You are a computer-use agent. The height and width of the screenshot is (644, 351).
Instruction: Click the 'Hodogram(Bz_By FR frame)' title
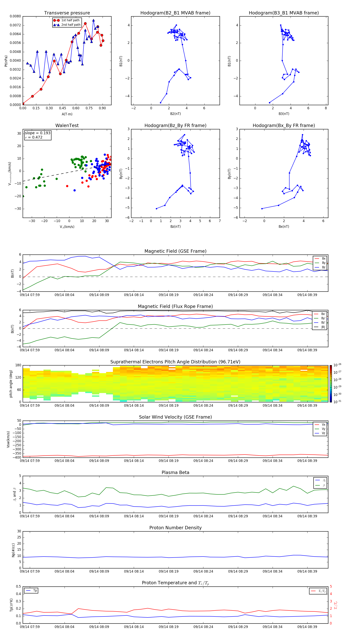coord(175,125)
